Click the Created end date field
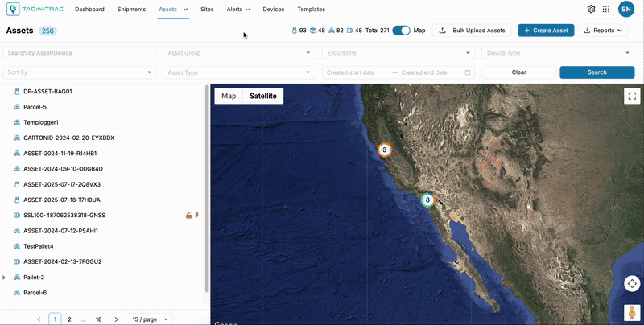Image resolution: width=644 pixels, height=325 pixels. (430, 72)
